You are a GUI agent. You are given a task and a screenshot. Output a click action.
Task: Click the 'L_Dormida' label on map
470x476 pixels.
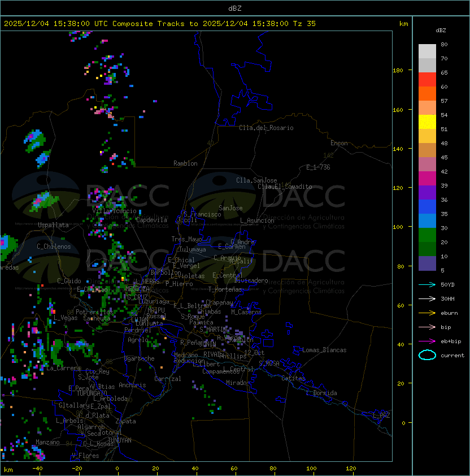pyautogui.click(x=321, y=393)
